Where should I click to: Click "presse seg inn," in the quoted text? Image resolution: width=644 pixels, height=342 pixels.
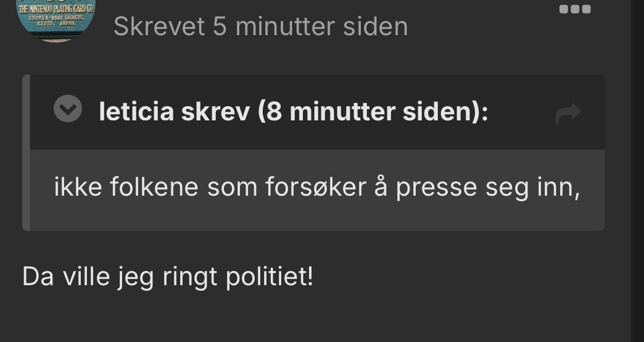click(x=487, y=188)
